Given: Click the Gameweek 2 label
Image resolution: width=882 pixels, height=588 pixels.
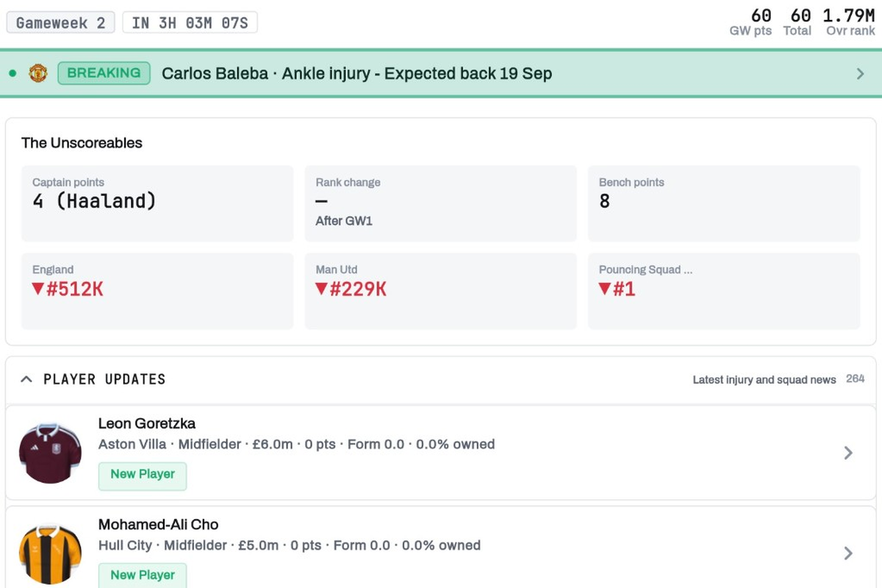Looking at the screenshot, I should point(61,23).
